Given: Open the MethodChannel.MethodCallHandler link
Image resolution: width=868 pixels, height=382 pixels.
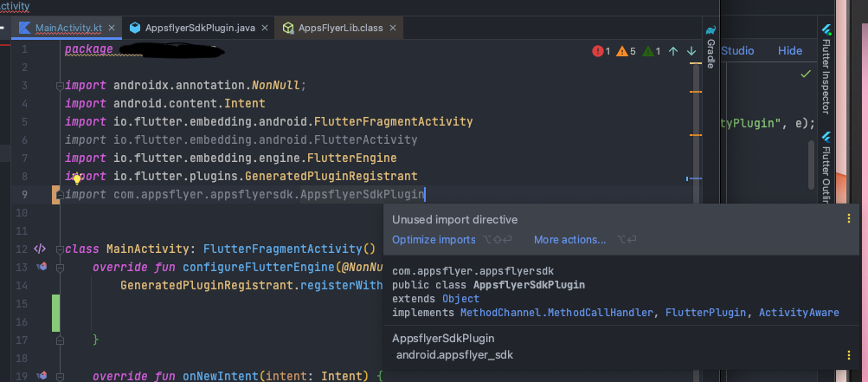Looking at the screenshot, I should pyautogui.click(x=557, y=313).
